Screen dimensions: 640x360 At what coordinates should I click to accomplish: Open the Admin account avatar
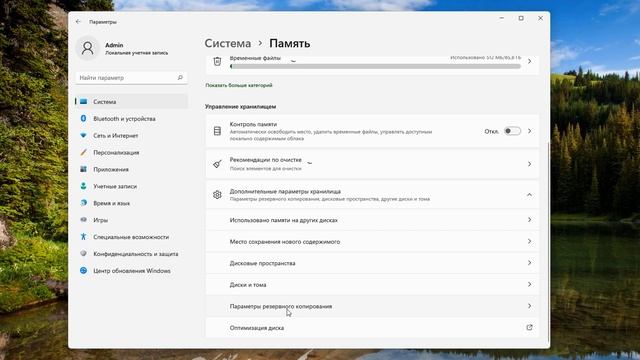[x=87, y=48]
